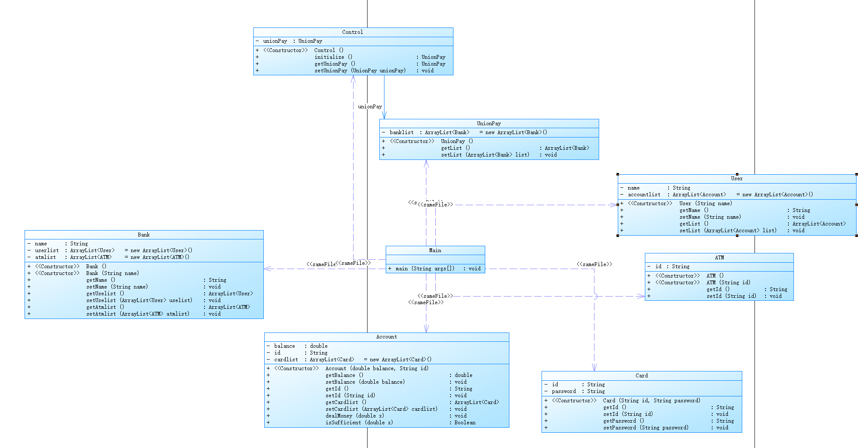This screenshot has width=868, height=448.
Task: Select the Account class title
Action: tap(387, 337)
